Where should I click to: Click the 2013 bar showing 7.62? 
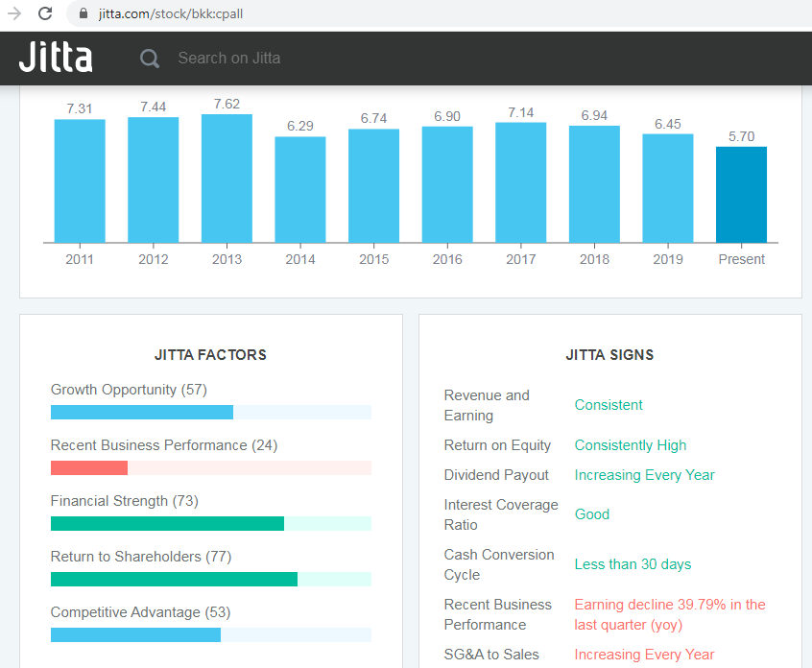(227, 179)
